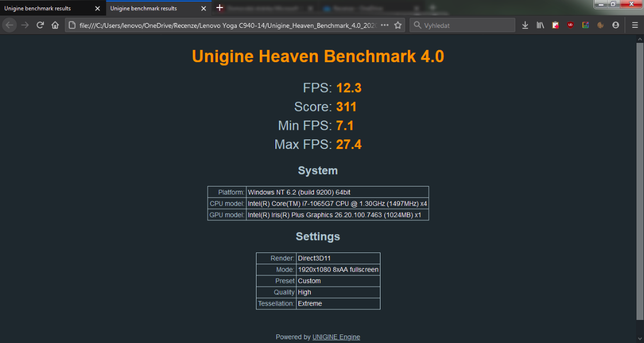644x343 pixels.
Task: Open the Library bookmarks and history icon
Action: click(x=540, y=25)
